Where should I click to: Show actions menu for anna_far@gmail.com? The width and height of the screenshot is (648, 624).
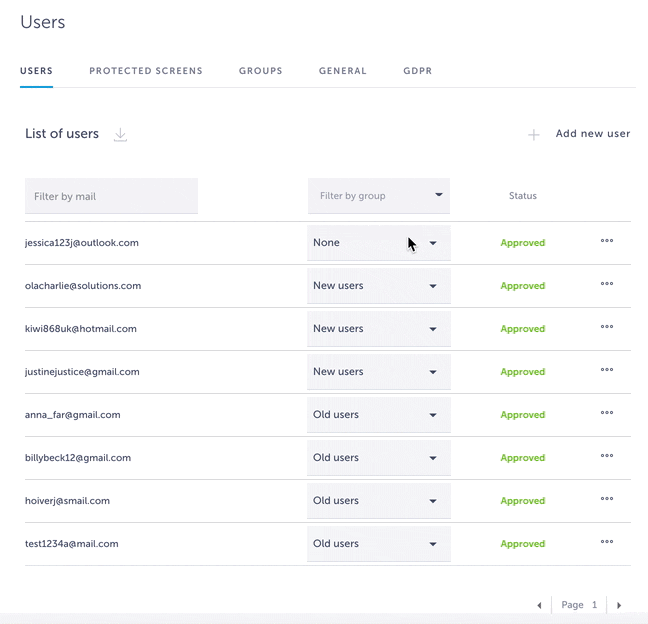607,413
